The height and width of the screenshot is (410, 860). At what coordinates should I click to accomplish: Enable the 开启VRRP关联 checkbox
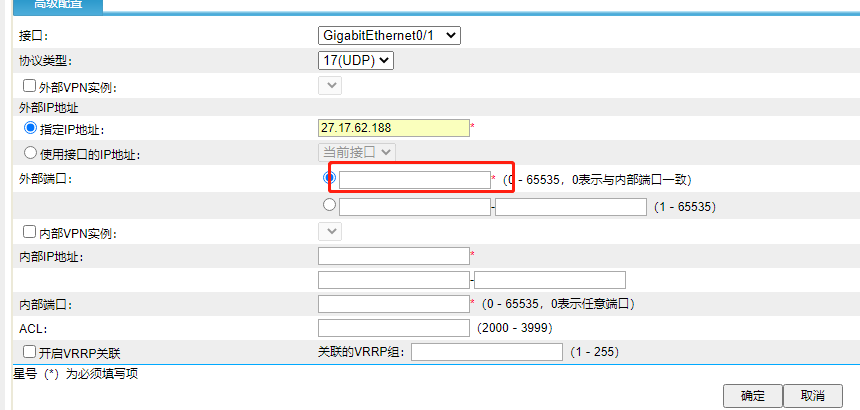pyautogui.click(x=30, y=352)
